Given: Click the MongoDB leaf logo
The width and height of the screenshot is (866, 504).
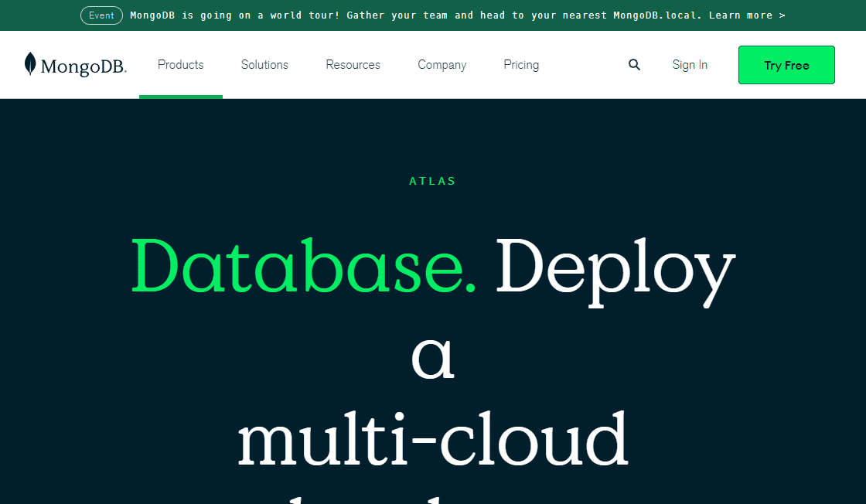Looking at the screenshot, I should coord(29,64).
